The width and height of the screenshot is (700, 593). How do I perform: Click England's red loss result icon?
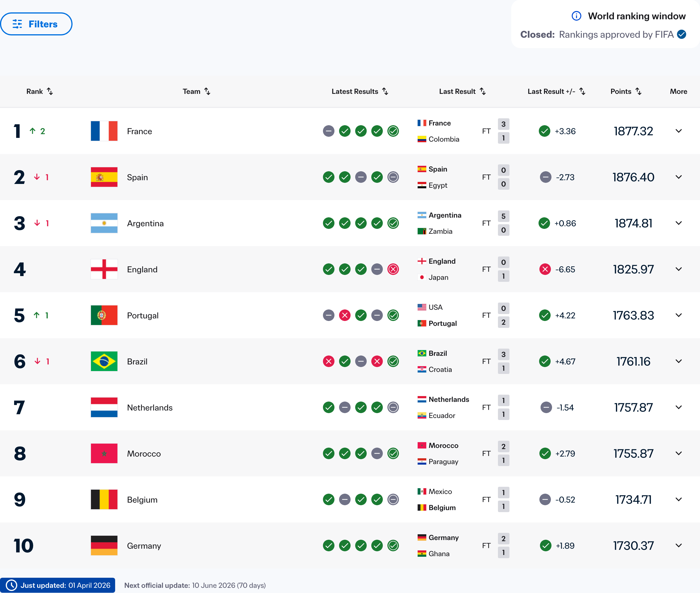pyautogui.click(x=393, y=269)
